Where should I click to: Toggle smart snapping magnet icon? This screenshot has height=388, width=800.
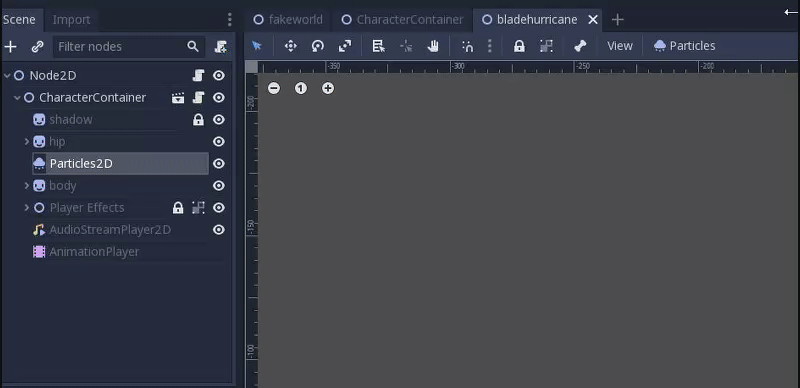tap(467, 46)
